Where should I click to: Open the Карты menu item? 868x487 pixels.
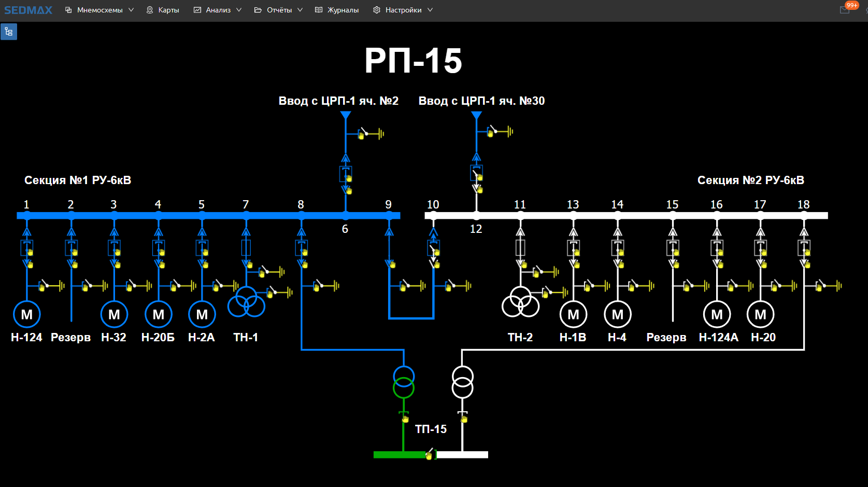[x=163, y=10]
